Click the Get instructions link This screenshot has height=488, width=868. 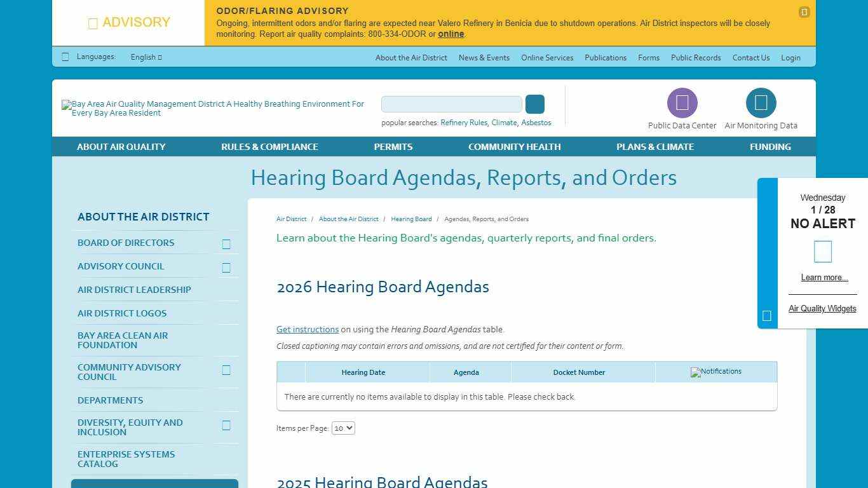click(x=308, y=329)
